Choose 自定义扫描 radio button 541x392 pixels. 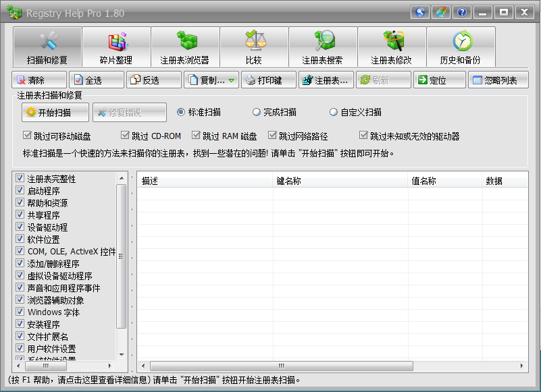(334, 112)
